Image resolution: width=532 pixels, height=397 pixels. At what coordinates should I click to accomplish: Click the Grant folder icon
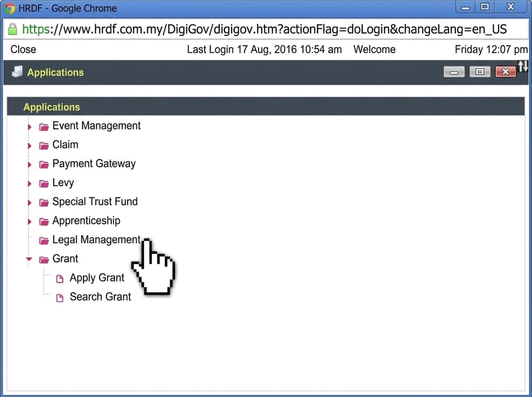pyautogui.click(x=44, y=260)
